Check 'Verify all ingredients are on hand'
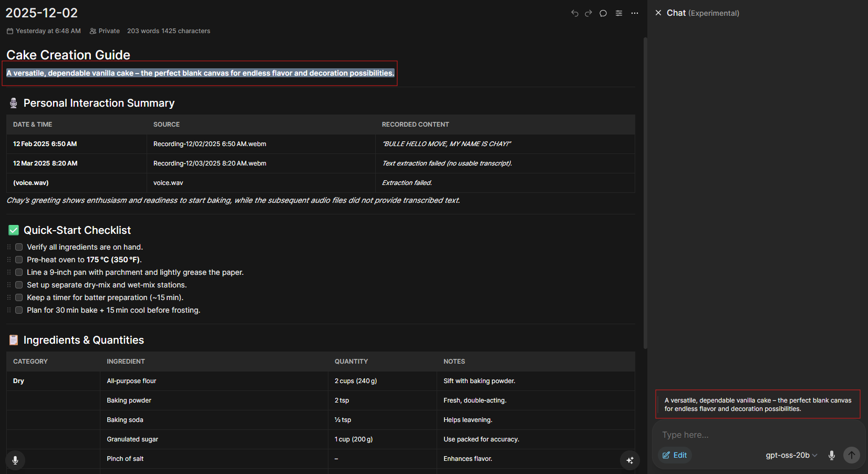The height and width of the screenshot is (474, 868). tap(19, 247)
